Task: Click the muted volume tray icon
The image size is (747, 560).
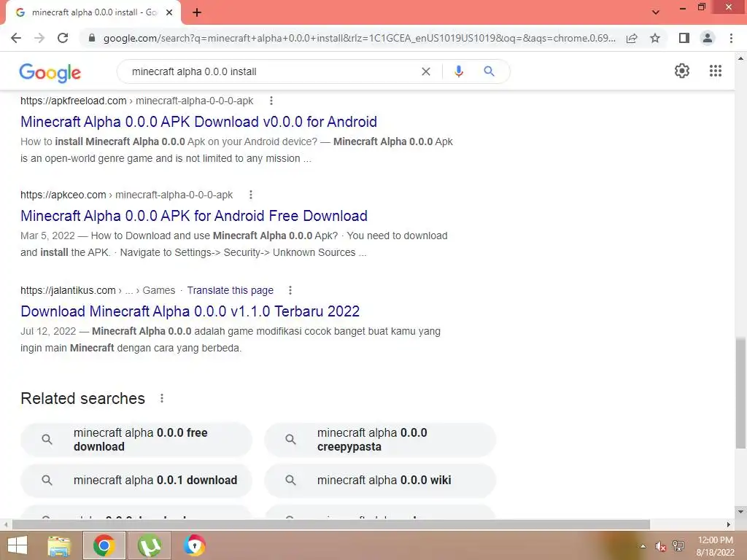Action: tap(659, 546)
